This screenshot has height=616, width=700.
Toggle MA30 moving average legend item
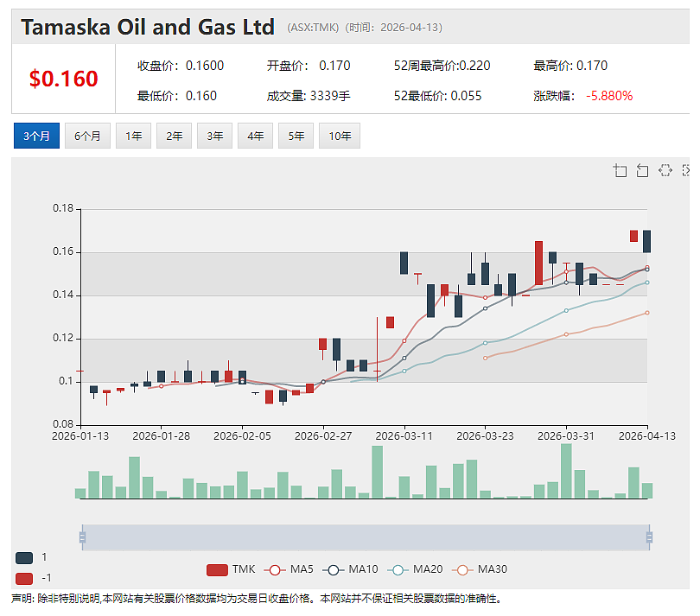click(480, 569)
